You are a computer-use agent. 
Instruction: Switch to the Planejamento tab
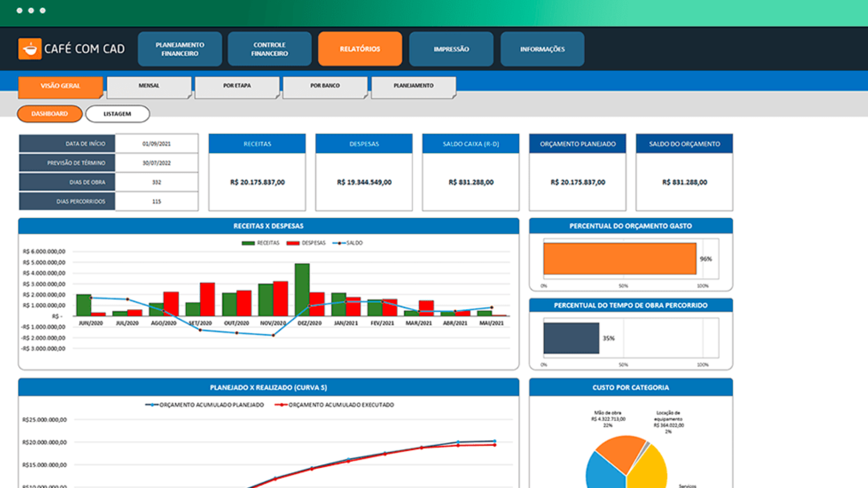click(413, 87)
